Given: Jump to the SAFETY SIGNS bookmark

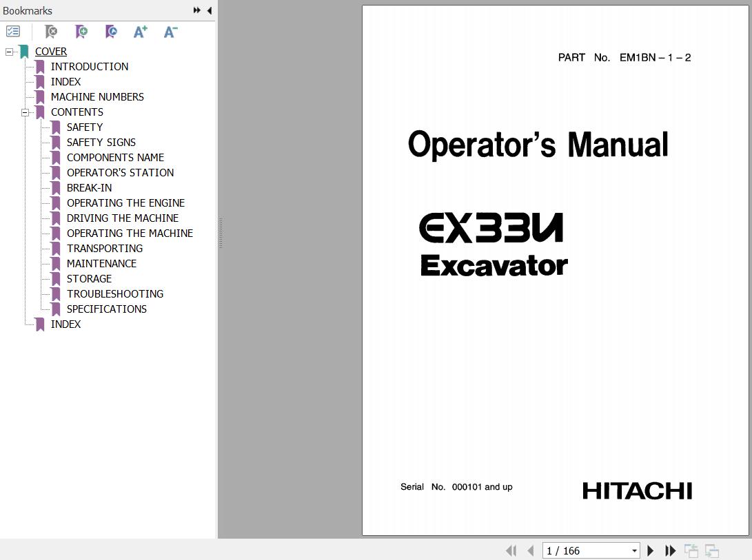Looking at the screenshot, I should [101, 143].
